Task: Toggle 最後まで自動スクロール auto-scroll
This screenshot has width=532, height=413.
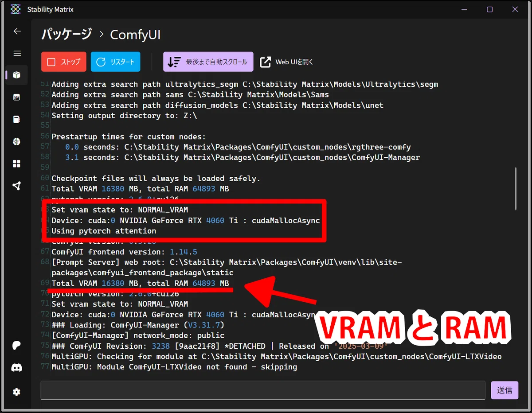Action: click(208, 62)
